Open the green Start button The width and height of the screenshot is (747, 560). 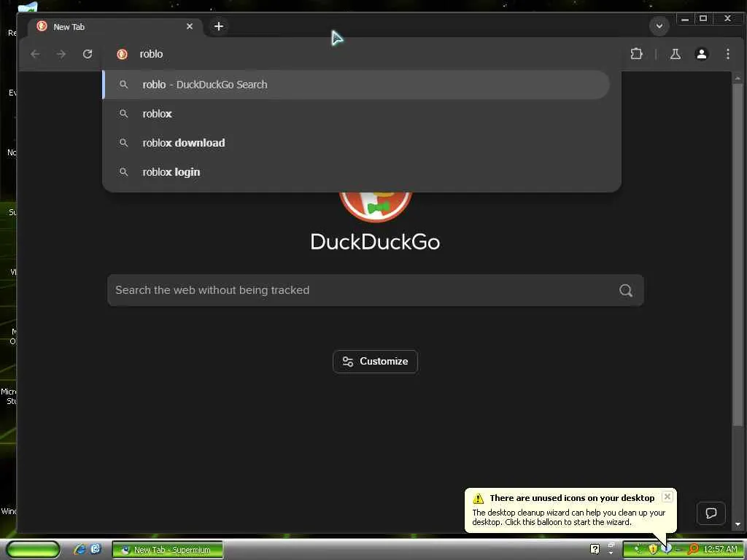click(x=33, y=550)
